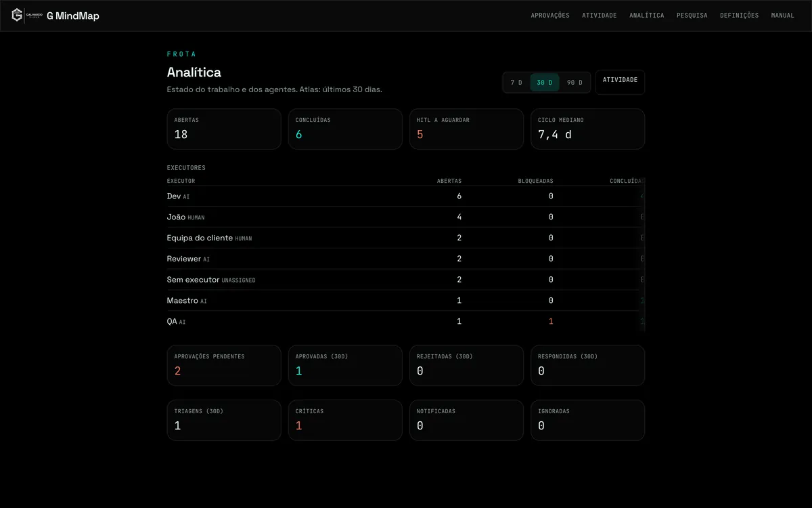
Task: Go to Atividade in the top navigation
Action: click(x=600, y=16)
